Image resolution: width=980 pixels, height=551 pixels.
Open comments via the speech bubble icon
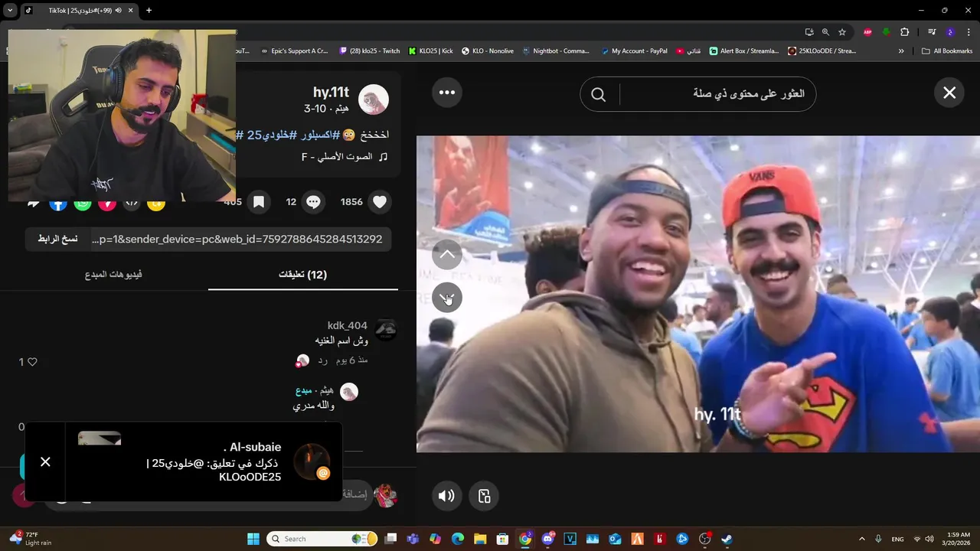coord(313,202)
